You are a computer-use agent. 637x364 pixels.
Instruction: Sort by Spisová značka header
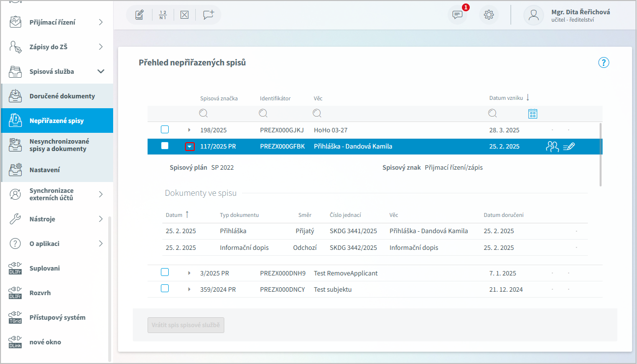click(219, 98)
